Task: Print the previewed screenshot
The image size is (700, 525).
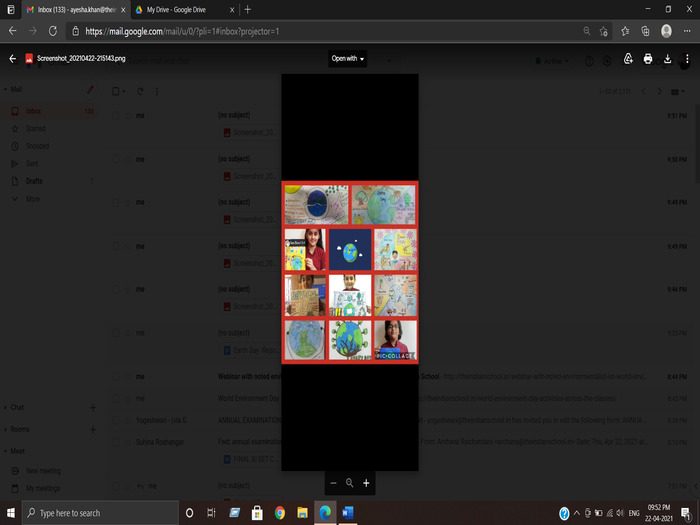Action: click(x=648, y=58)
